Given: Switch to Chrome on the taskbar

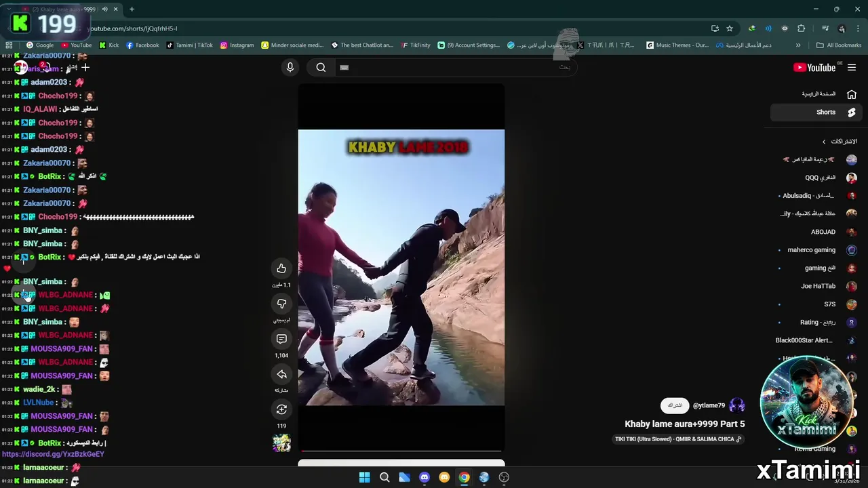Looking at the screenshot, I should click(464, 477).
